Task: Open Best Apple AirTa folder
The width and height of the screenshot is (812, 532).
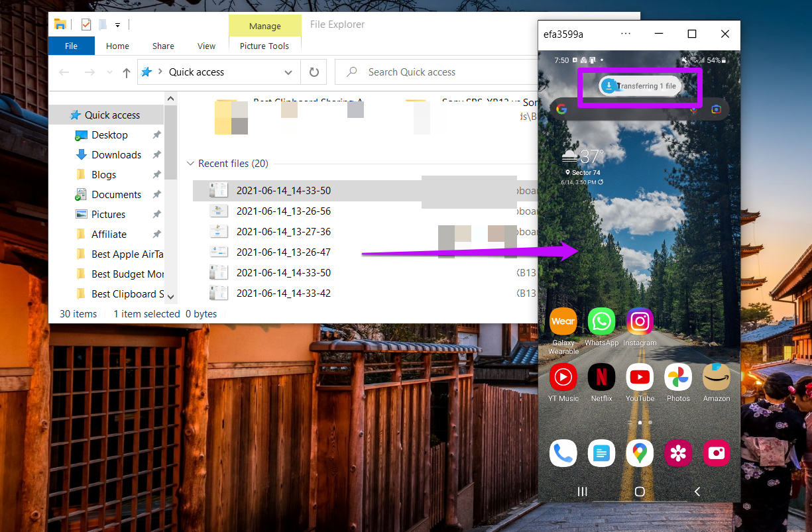Action: click(127, 254)
